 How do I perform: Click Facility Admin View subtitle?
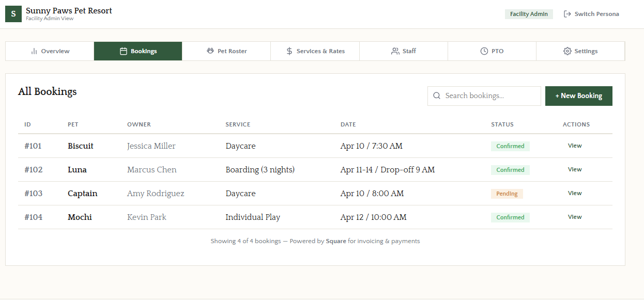[50, 19]
